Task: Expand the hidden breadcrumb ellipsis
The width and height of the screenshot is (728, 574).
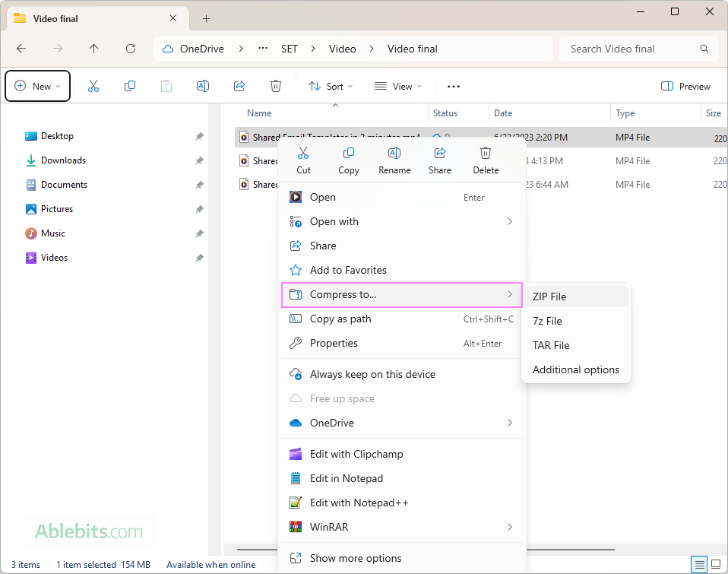Action: pos(263,49)
